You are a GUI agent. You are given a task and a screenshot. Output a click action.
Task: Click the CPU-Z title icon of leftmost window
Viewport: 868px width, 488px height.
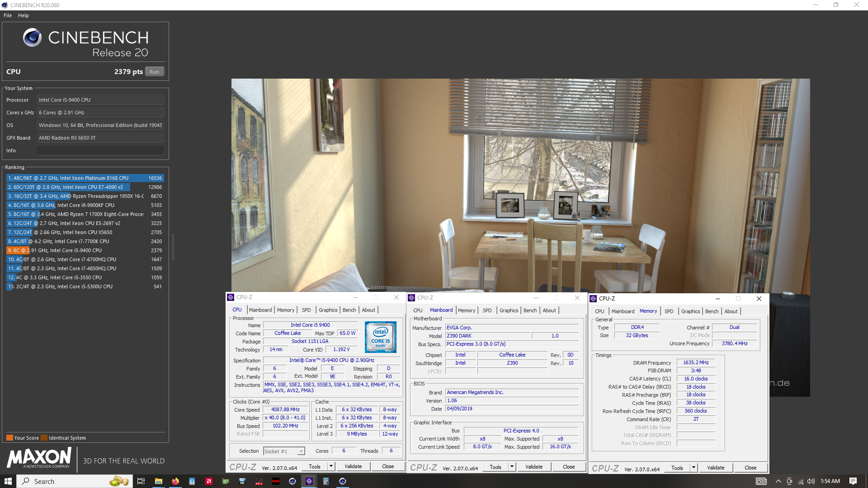pyautogui.click(x=231, y=297)
